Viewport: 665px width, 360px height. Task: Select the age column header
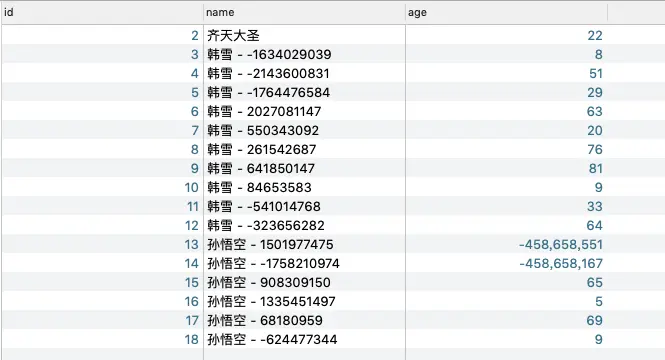[506, 13]
